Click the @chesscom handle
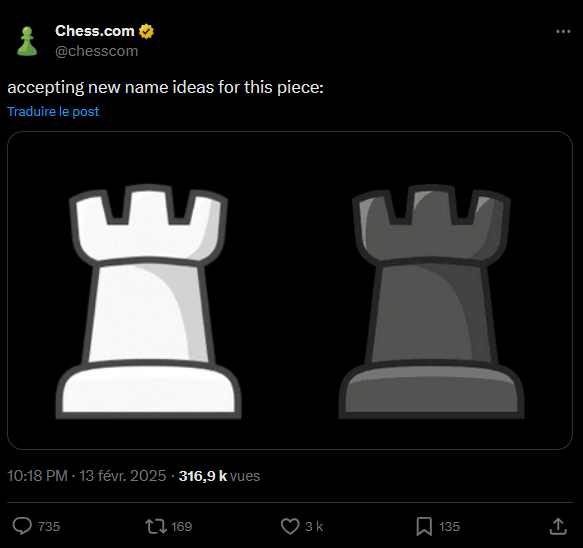The image size is (583, 548). point(96,51)
